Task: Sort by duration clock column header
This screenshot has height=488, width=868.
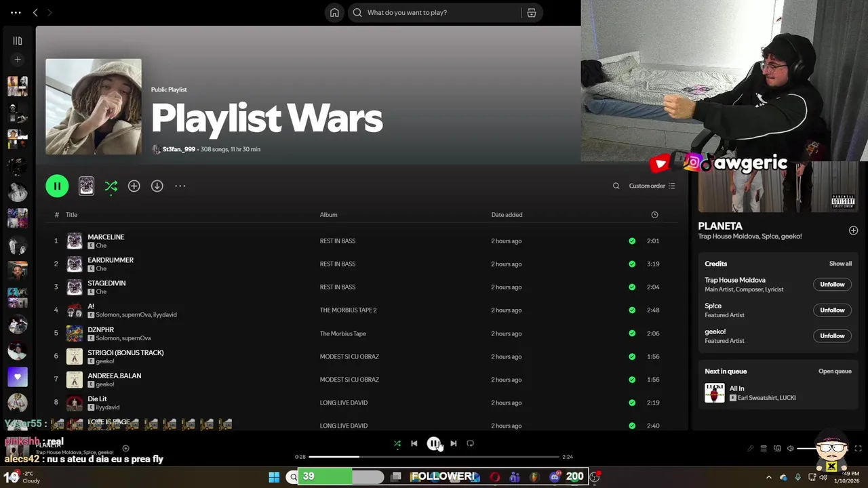Action: (x=654, y=215)
